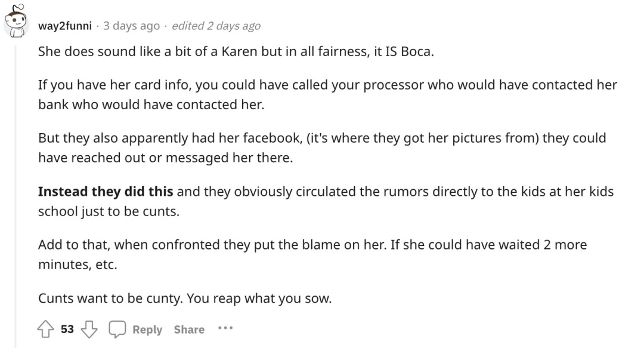Click the vote count showing 53
The height and width of the screenshot is (348, 644).
pyautogui.click(x=67, y=329)
